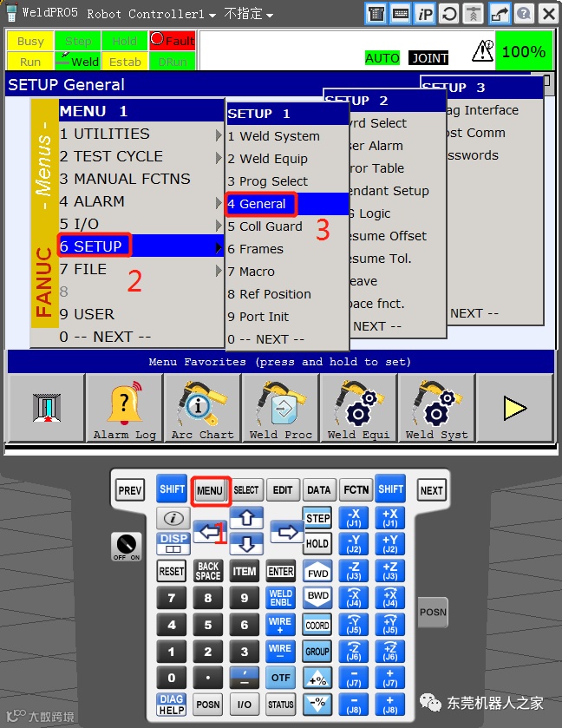Click the +X (J1) jog key
The image size is (562, 728).
(389, 518)
